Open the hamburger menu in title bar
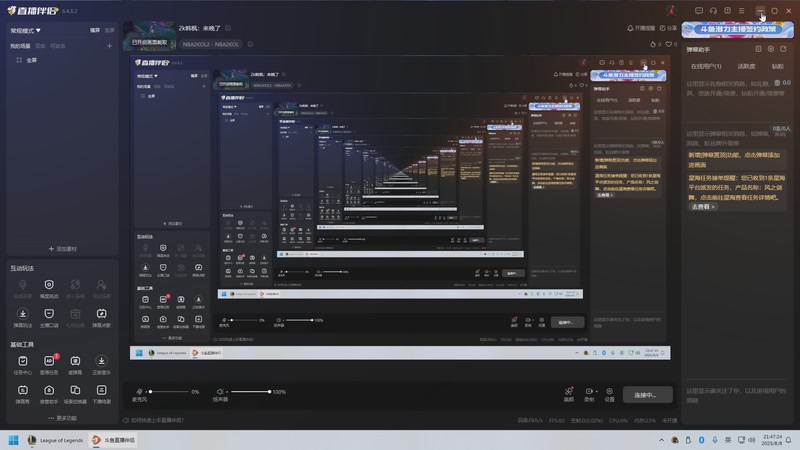Image resolution: width=800 pixels, height=450 pixels. (741, 11)
